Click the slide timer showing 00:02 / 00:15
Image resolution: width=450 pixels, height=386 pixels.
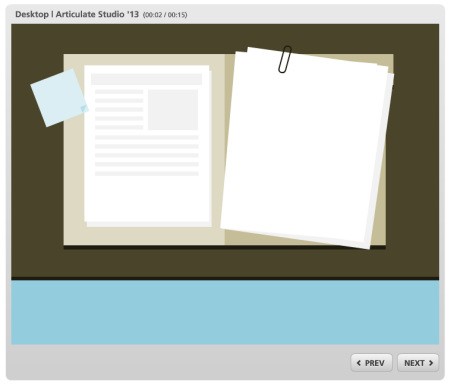point(165,15)
